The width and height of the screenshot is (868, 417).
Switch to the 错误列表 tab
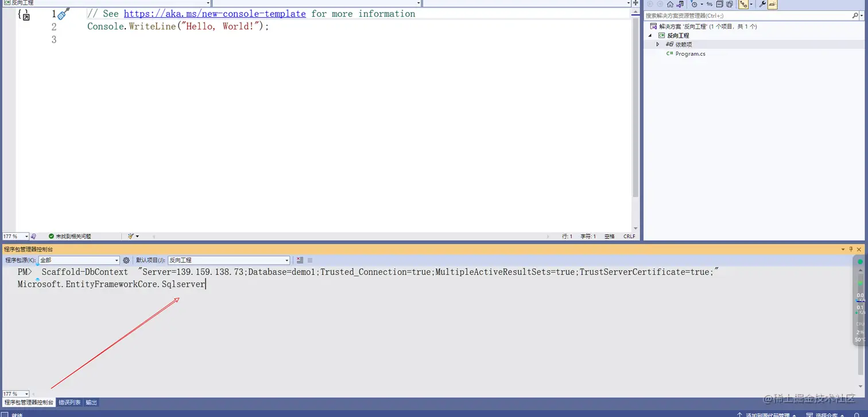[x=69, y=403]
